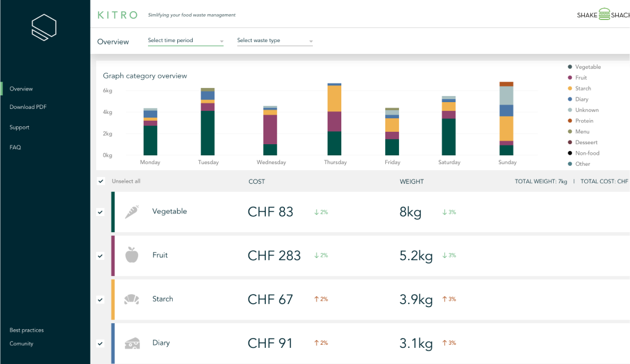Click the CHF 67 cost value
Image resolution: width=630 pixels, height=364 pixels.
(271, 300)
